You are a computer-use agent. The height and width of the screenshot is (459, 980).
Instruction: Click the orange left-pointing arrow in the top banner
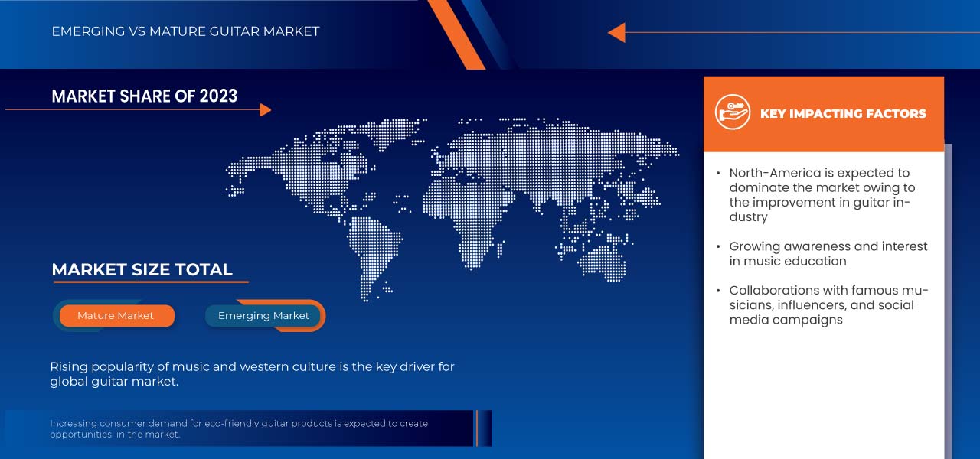click(617, 32)
